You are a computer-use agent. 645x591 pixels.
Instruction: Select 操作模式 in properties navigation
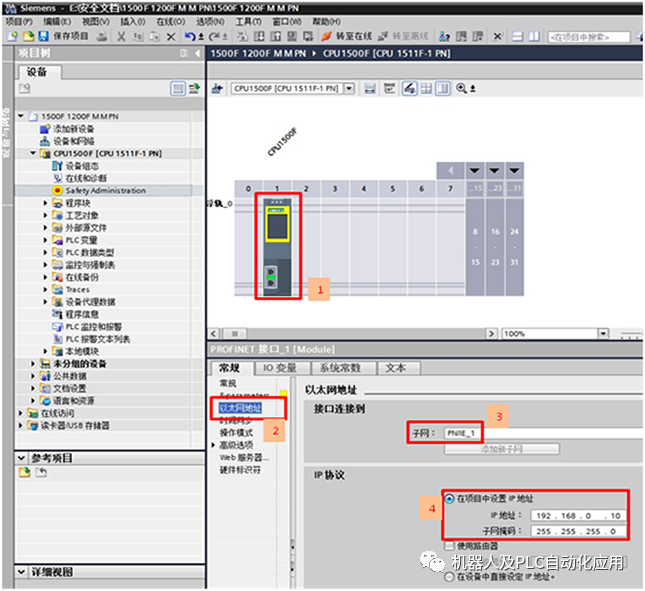237,433
